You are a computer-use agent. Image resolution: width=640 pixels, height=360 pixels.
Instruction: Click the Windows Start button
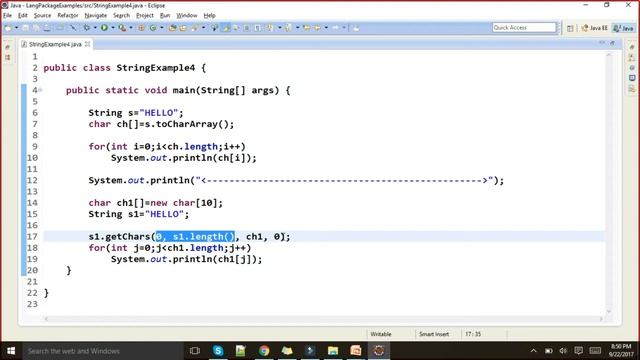11,351
